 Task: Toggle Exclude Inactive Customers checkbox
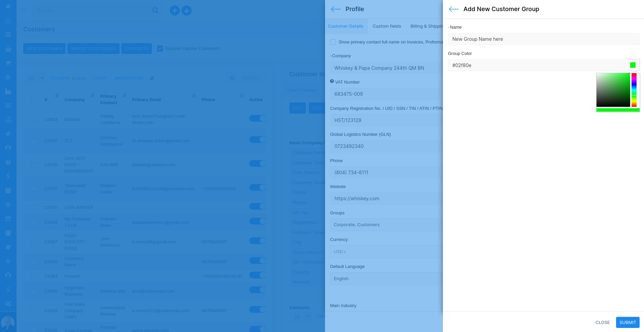(160, 49)
